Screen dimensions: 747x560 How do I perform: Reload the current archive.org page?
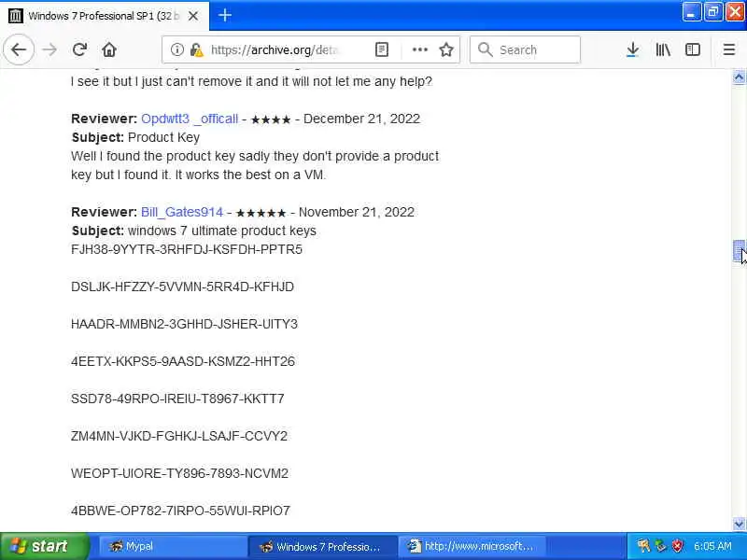click(79, 49)
